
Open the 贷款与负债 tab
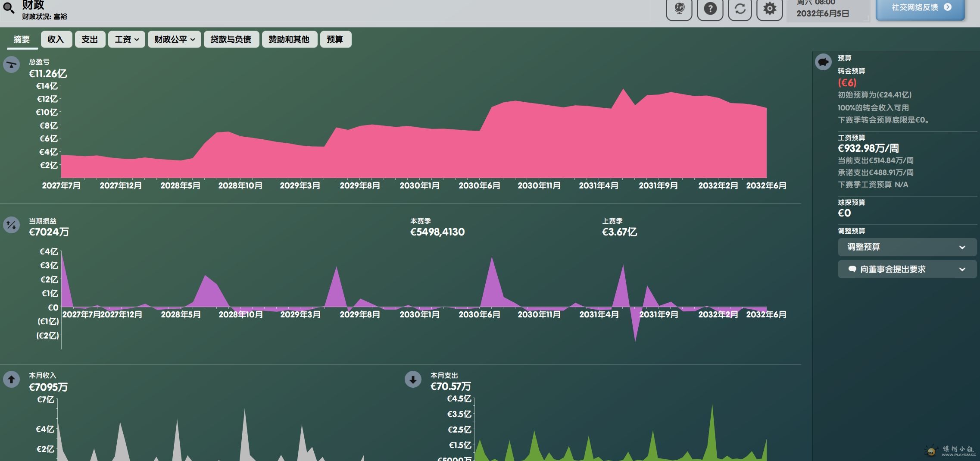[x=231, y=40]
